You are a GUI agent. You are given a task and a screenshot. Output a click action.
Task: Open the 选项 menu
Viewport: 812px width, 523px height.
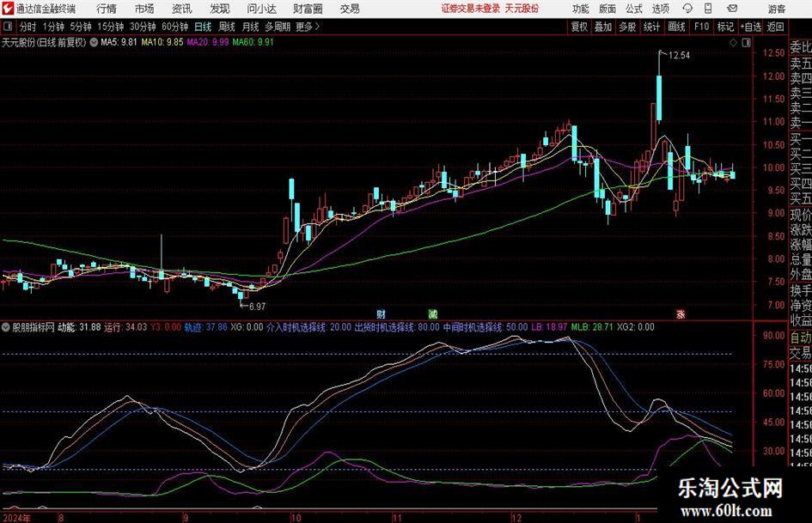[x=660, y=9]
